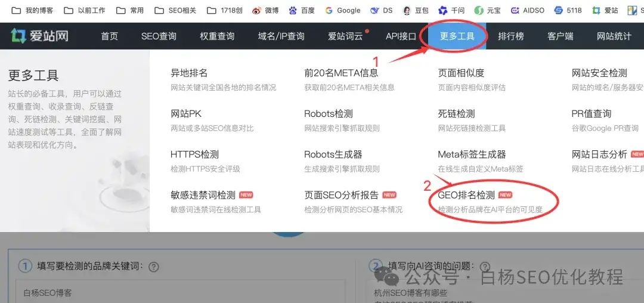Image resolution: width=644 pixels, height=303 pixels.
Task: Open the Meta标签生成器 tool
Action: coord(472,154)
